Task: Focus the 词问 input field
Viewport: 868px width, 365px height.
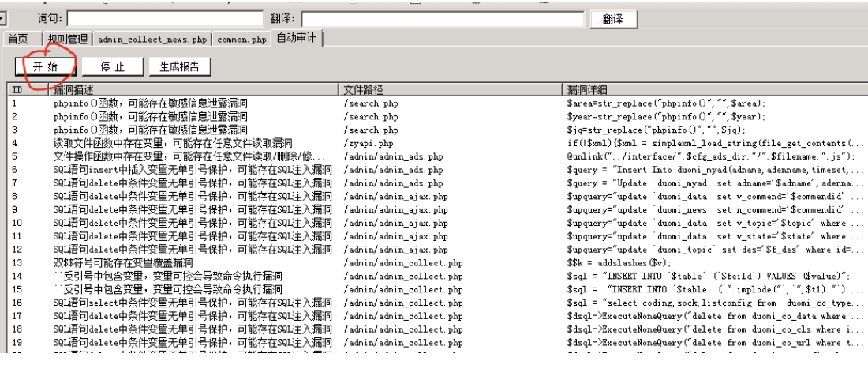Action: point(165,19)
